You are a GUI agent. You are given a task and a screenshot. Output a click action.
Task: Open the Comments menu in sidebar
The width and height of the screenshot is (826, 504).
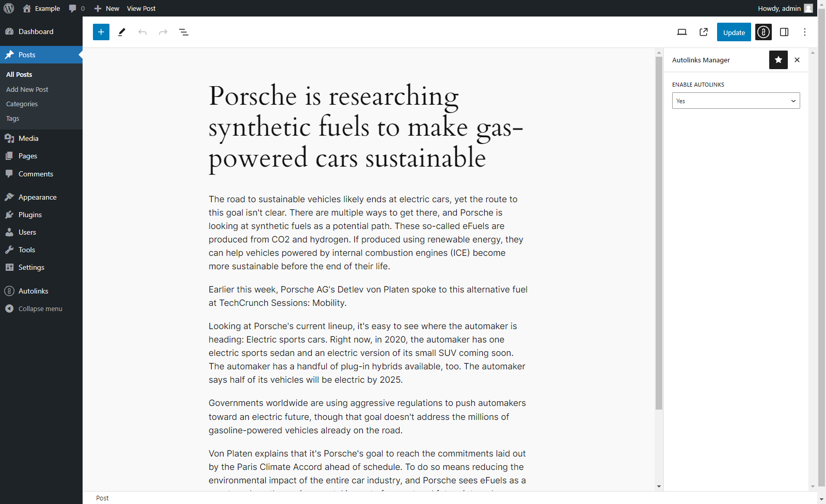[x=41, y=174]
